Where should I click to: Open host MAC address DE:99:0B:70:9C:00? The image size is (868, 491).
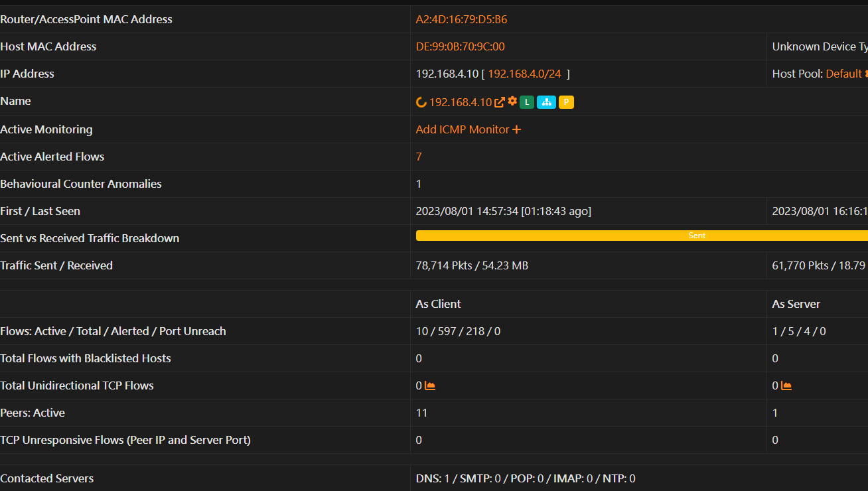pyautogui.click(x=460, y=46)
